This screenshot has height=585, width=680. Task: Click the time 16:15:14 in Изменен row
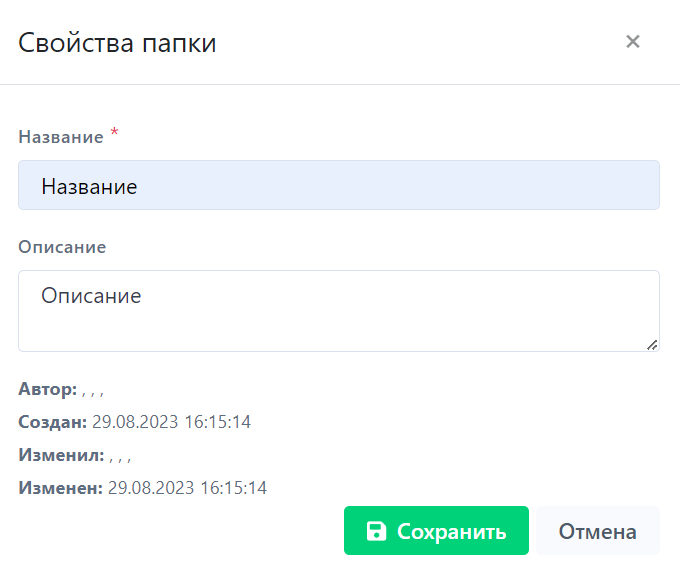pyautogui.click(x=233, y=488)
